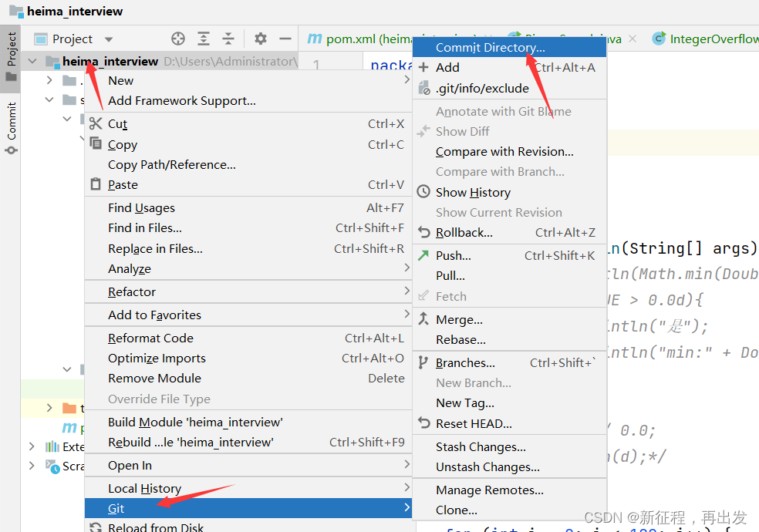Choose New Tag...

tap(510, 403)
